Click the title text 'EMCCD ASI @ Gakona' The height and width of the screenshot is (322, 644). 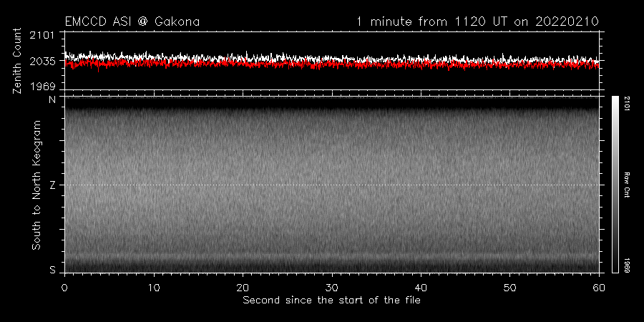pyautogui.click(x=132, y=21)
